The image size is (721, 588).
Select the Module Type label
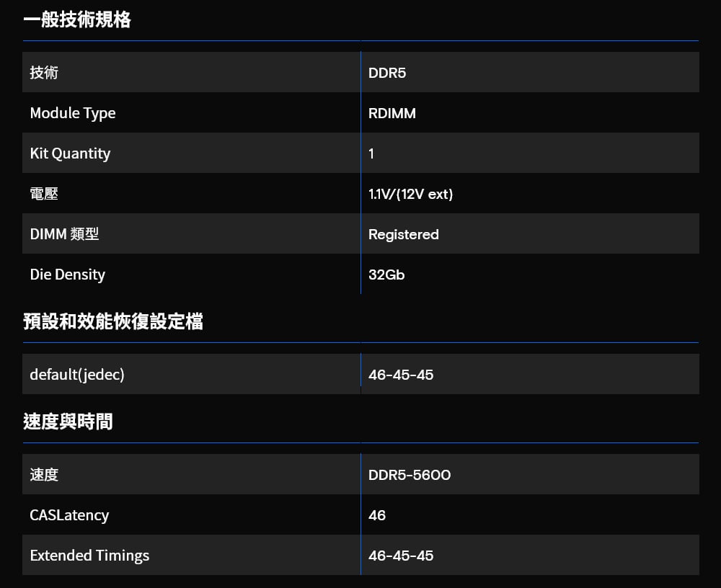click(x=73, y=113)
